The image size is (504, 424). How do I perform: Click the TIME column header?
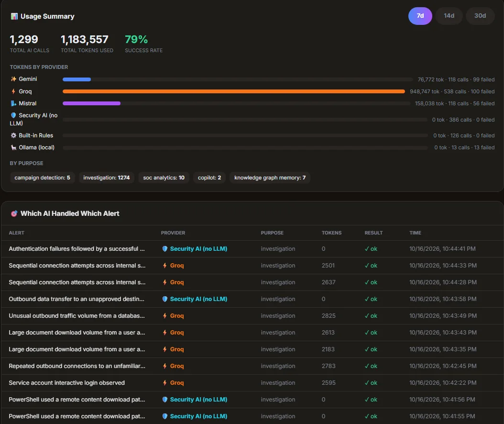pyautogui.click(x=415, y=233)
